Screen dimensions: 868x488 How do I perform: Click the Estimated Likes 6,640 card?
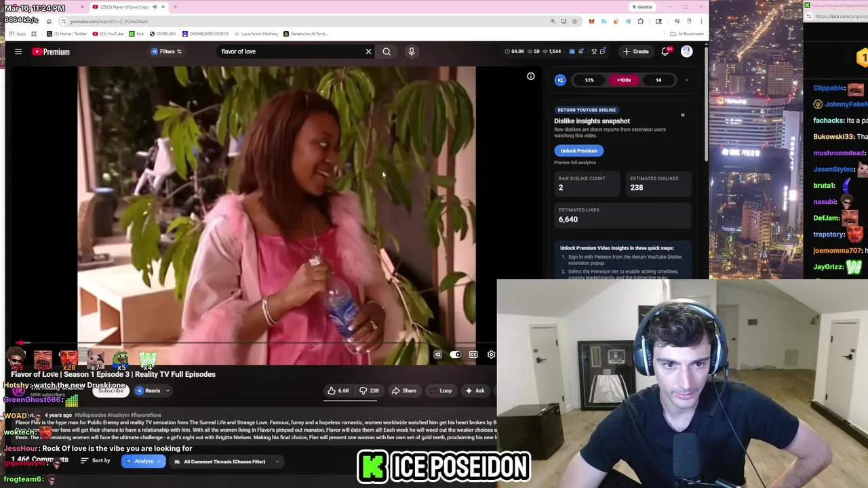click(x=623, y=215)
